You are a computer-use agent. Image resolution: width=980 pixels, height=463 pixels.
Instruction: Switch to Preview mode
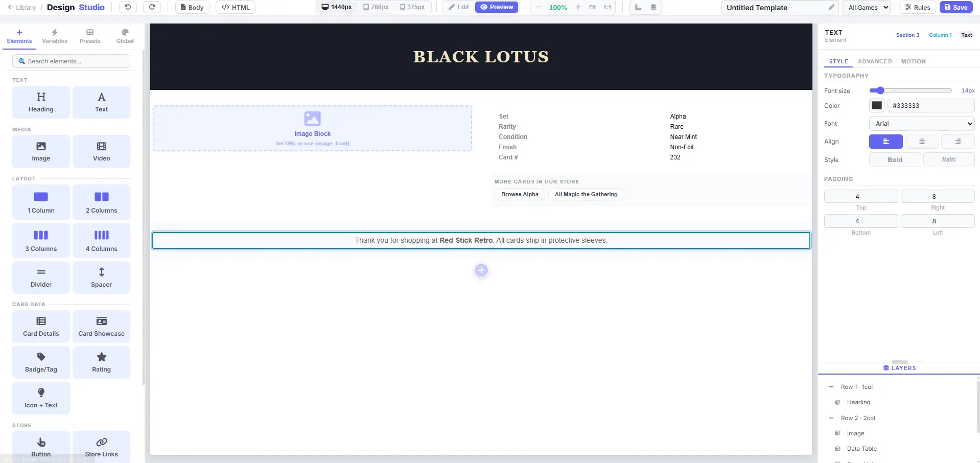tap(497, 7)
